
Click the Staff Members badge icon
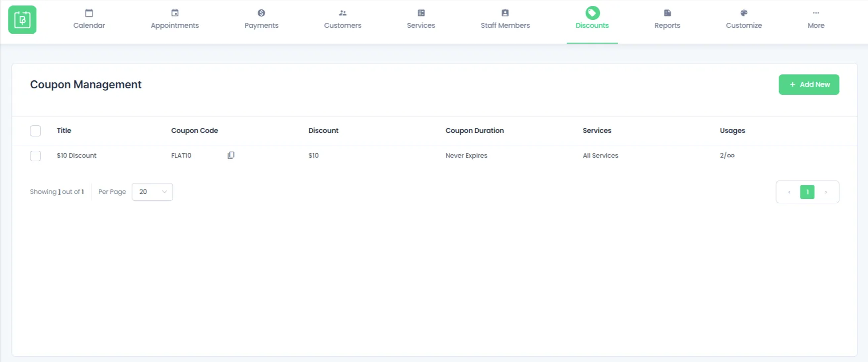pos(505,13)
